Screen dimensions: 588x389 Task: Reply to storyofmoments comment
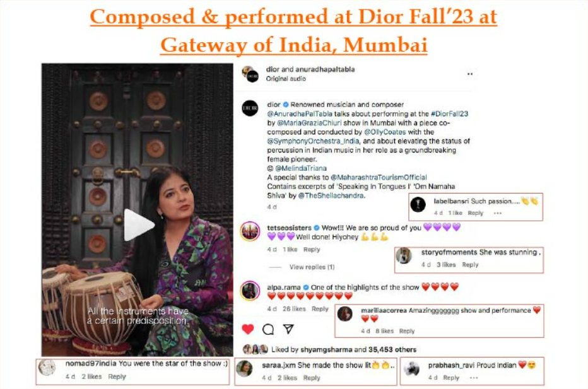click(x=470, y=265)
